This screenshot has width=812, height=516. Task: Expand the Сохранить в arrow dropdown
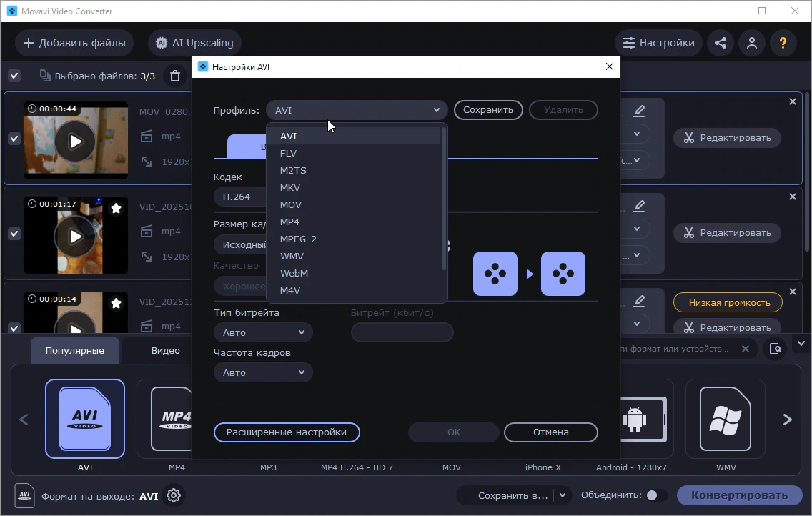click(563, 495)
